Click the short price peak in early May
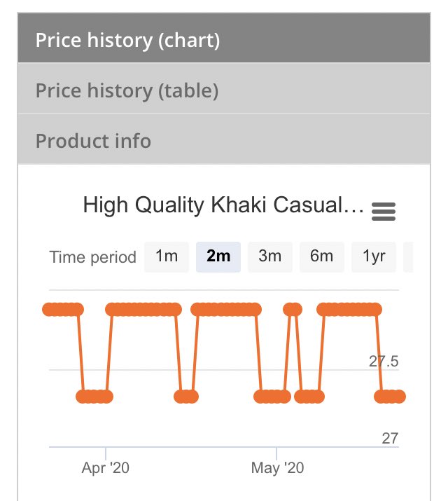448x501 pixels. (x=293, y=309)
